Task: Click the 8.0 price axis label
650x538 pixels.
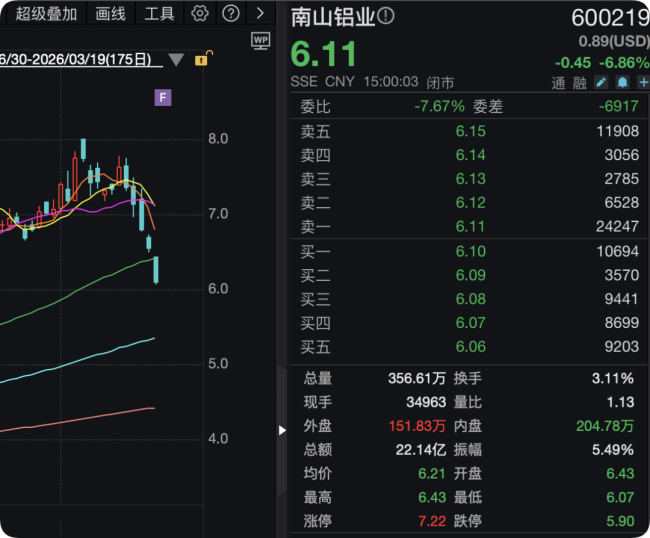Action: (218, 139)
